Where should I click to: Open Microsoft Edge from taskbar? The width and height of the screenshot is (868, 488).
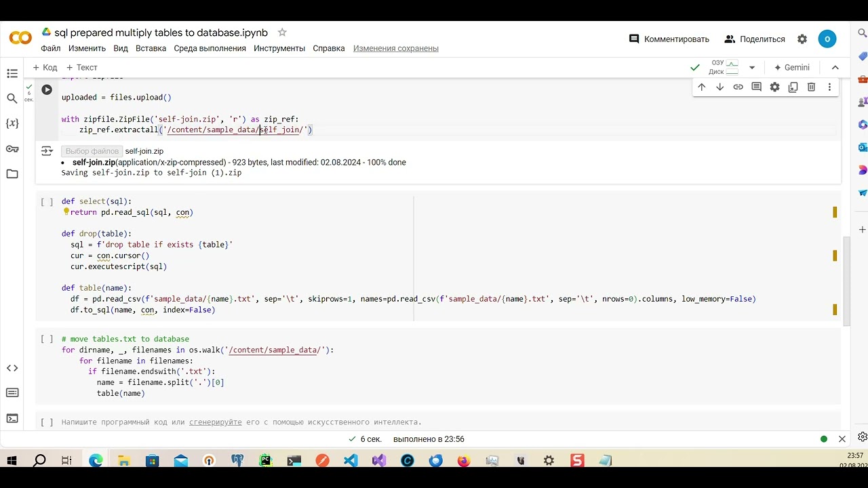click(96, 461)
